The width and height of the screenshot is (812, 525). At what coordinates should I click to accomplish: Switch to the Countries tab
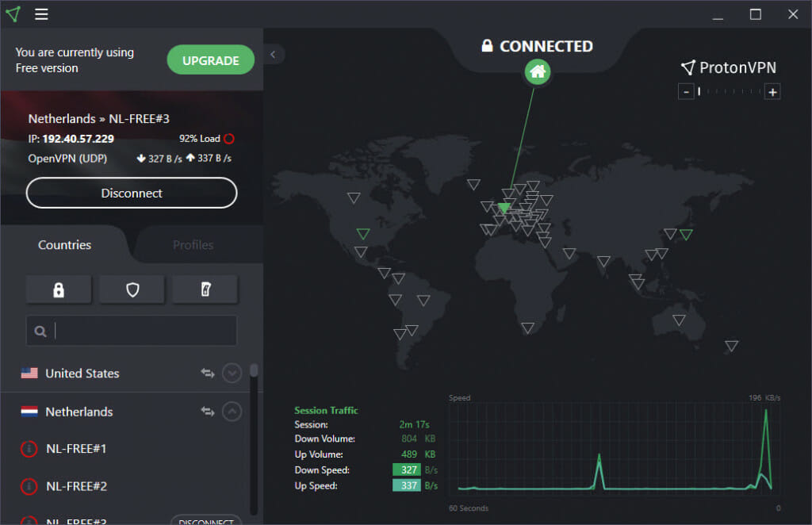click(65, 244)
